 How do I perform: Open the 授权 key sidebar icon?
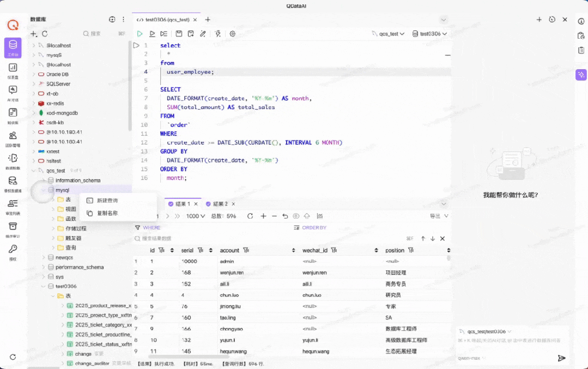tap(13, 252)
